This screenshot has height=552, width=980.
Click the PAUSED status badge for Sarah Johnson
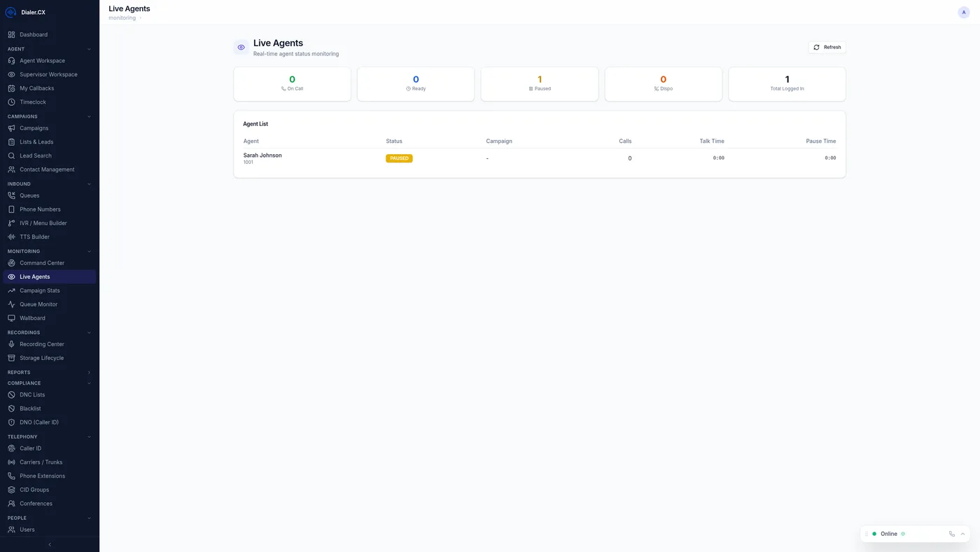point(399,158)
